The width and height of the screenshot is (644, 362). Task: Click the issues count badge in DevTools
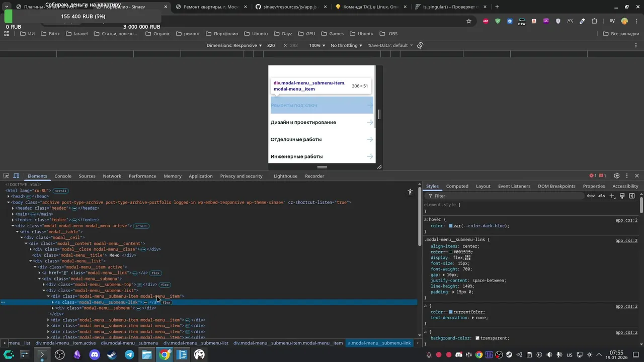[603, 176]
